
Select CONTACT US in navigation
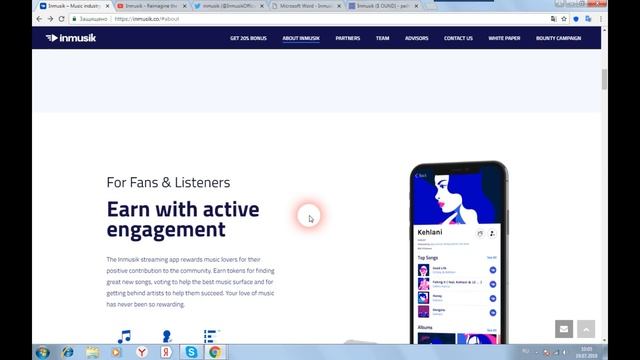(458, 38)
